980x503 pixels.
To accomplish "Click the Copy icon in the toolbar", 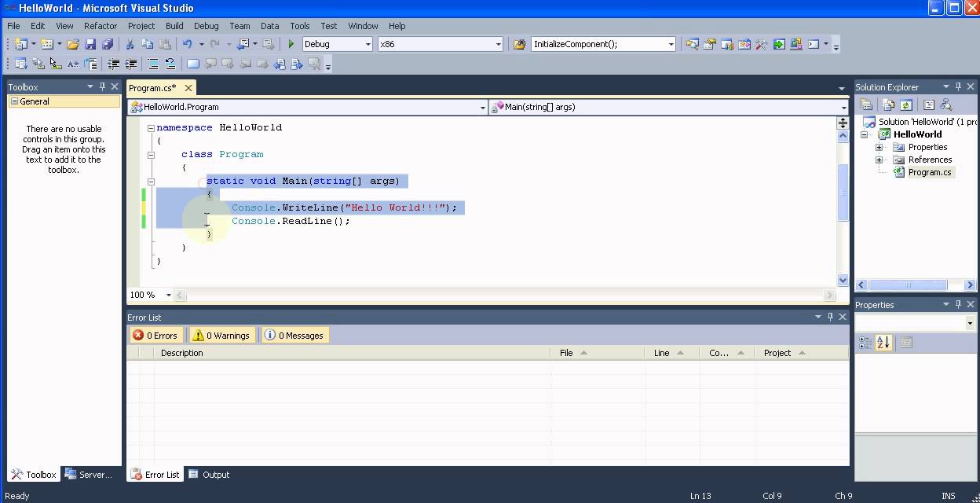I will (148, 44).
